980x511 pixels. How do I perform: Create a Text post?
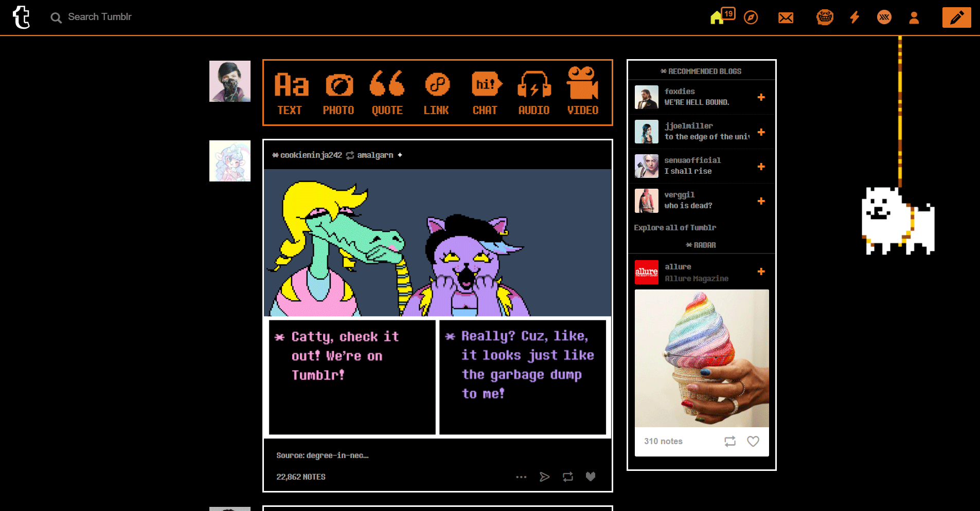(290, 93)
